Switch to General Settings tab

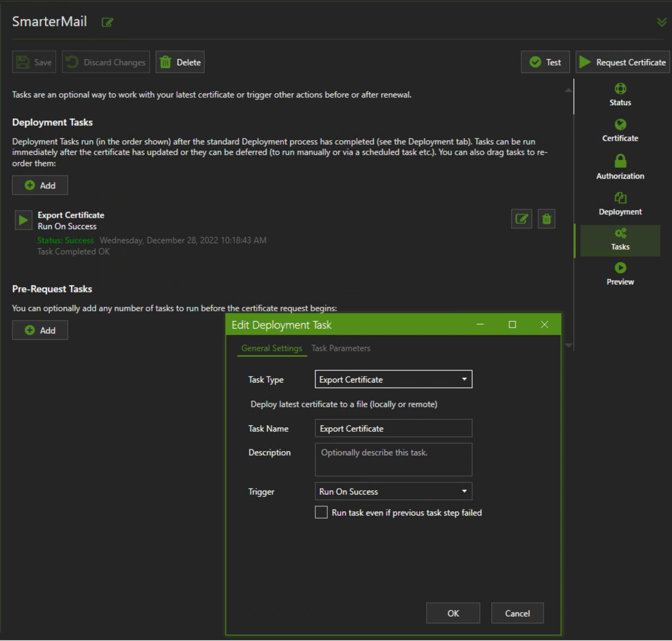point(272,348)
